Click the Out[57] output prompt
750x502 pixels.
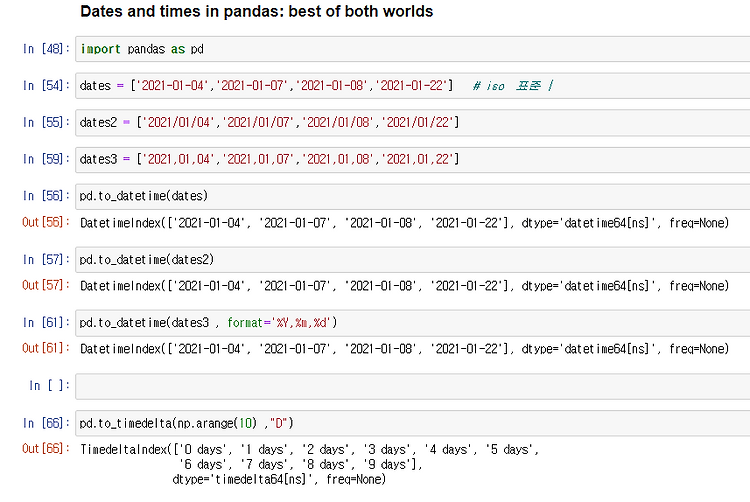(46, 285)
